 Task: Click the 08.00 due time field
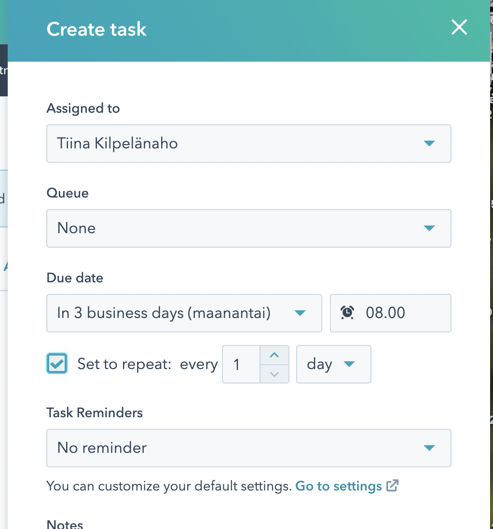[390, 313]
